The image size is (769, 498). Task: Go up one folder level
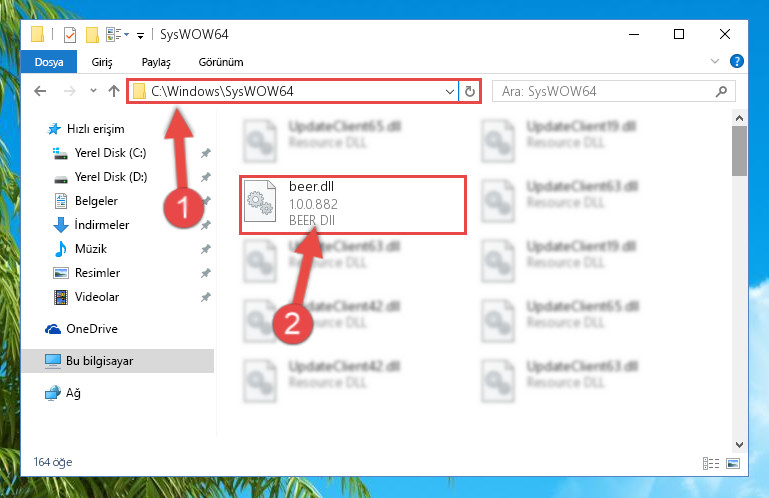[x=114, y=91]
